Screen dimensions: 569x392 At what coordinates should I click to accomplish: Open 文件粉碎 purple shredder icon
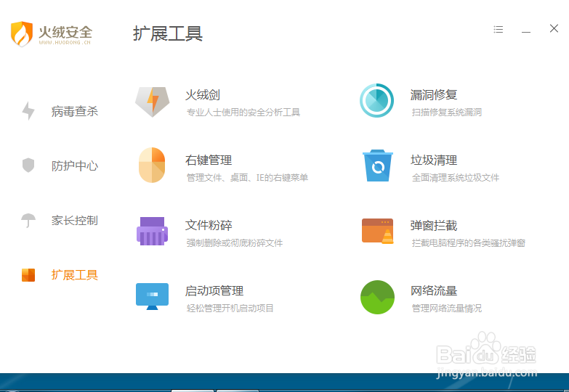click(153, 231)
